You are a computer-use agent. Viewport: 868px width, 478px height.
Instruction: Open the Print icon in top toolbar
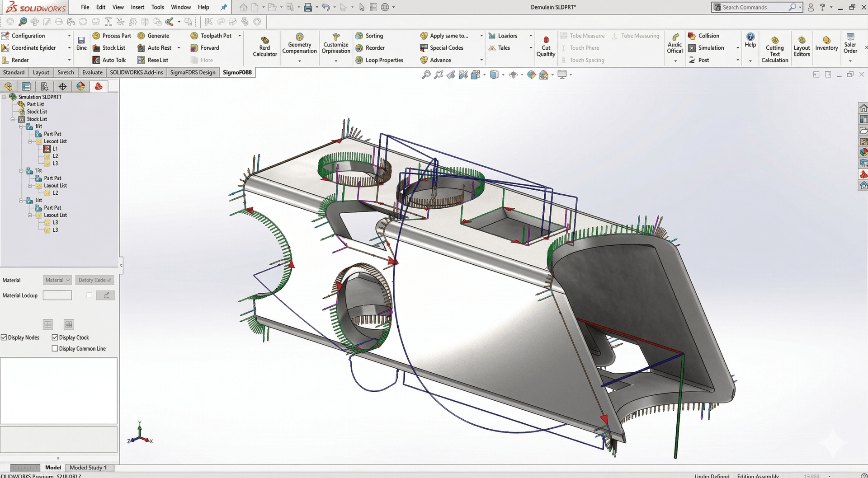tap(308, 7)
